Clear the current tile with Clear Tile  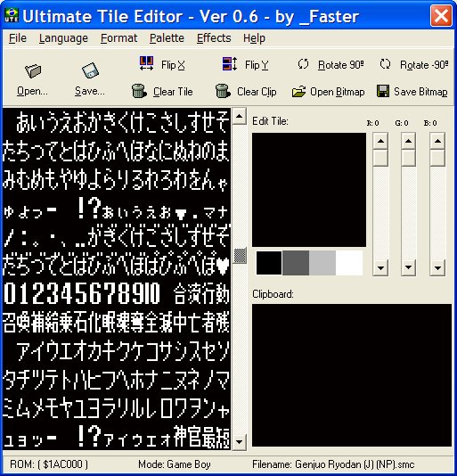(x=162, y=92)
